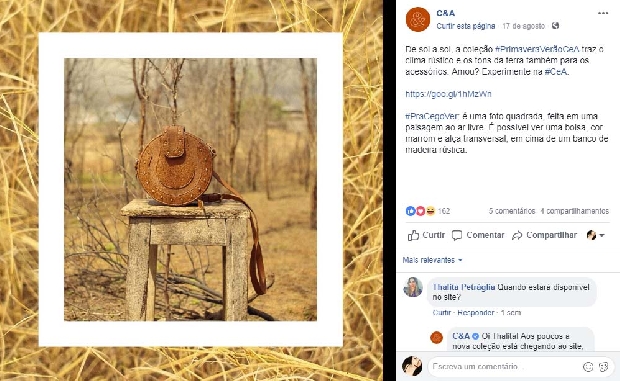The height and width of the screenshot is (381, 620).
Task: Click the Compartilhar share arrow icon
Action: pos(517,236)
